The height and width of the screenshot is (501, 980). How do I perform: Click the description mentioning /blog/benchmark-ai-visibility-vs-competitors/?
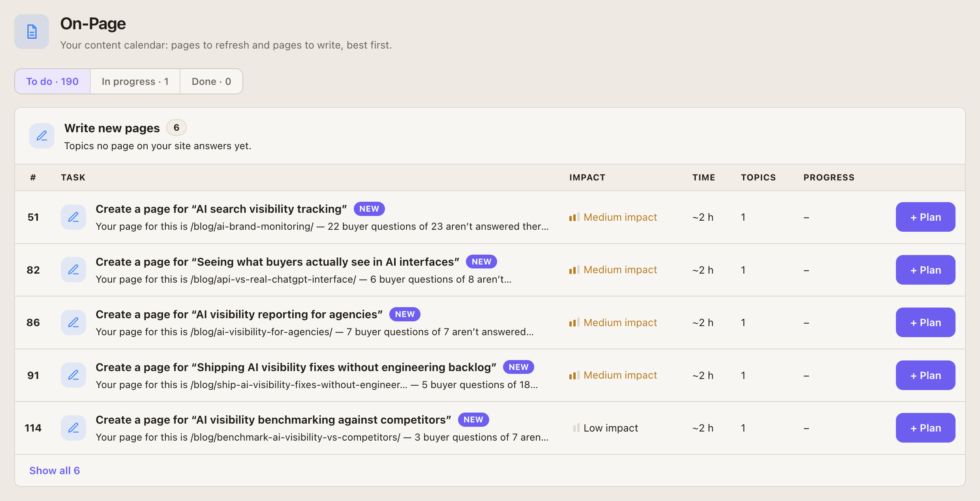322,437
